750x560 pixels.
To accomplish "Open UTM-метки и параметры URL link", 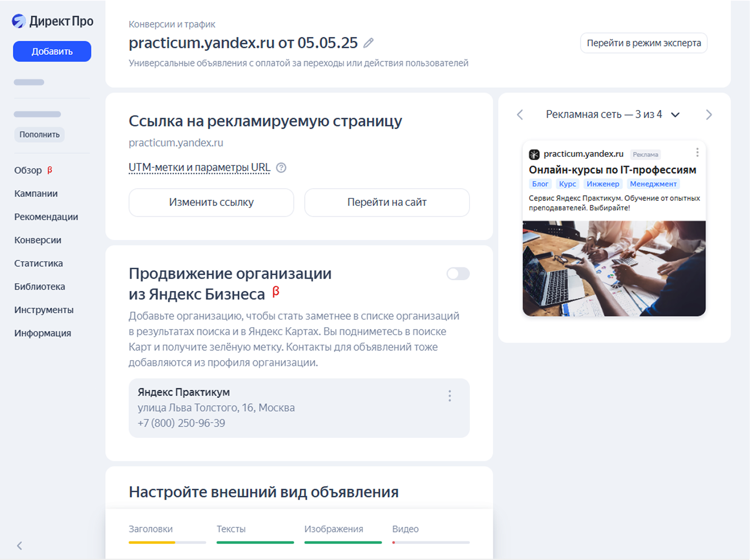I will click(x=200, y=168).
